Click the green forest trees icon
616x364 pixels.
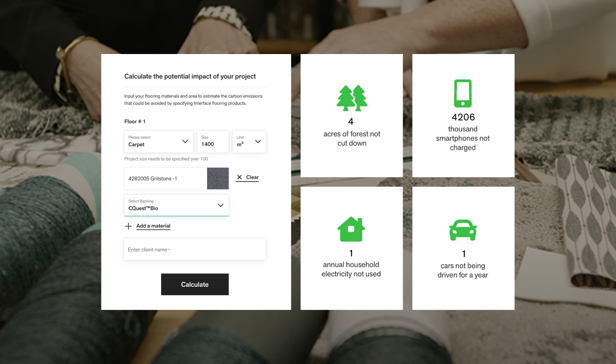coord(352,98)
